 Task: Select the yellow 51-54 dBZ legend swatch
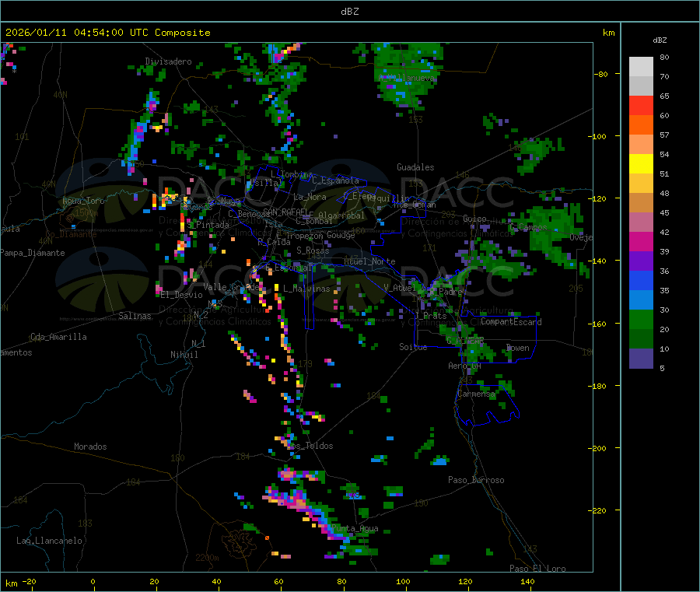(x=641, y=164)
